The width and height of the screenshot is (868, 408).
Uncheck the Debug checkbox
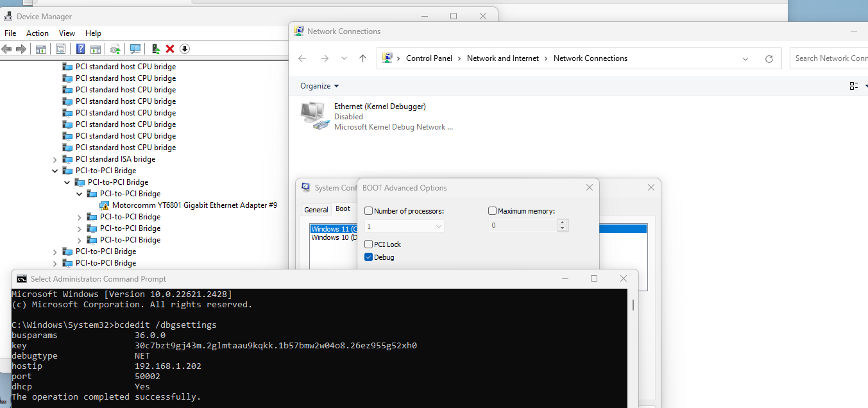[x=368, y=257]
